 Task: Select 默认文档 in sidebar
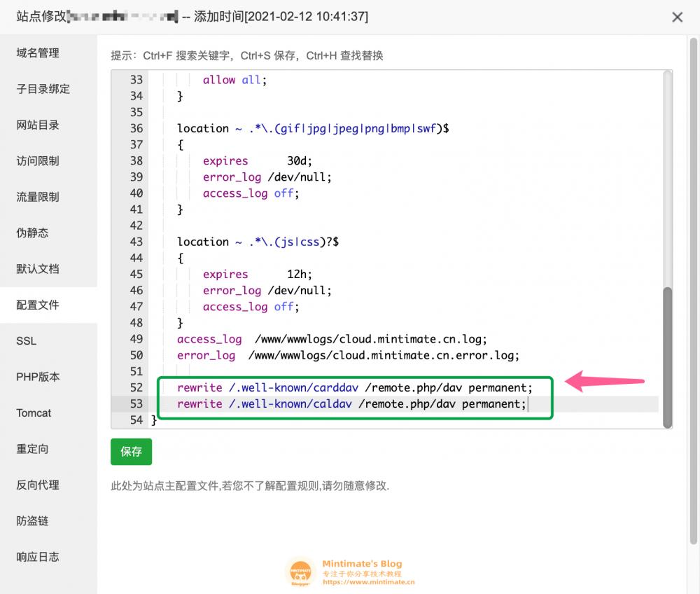38,269
